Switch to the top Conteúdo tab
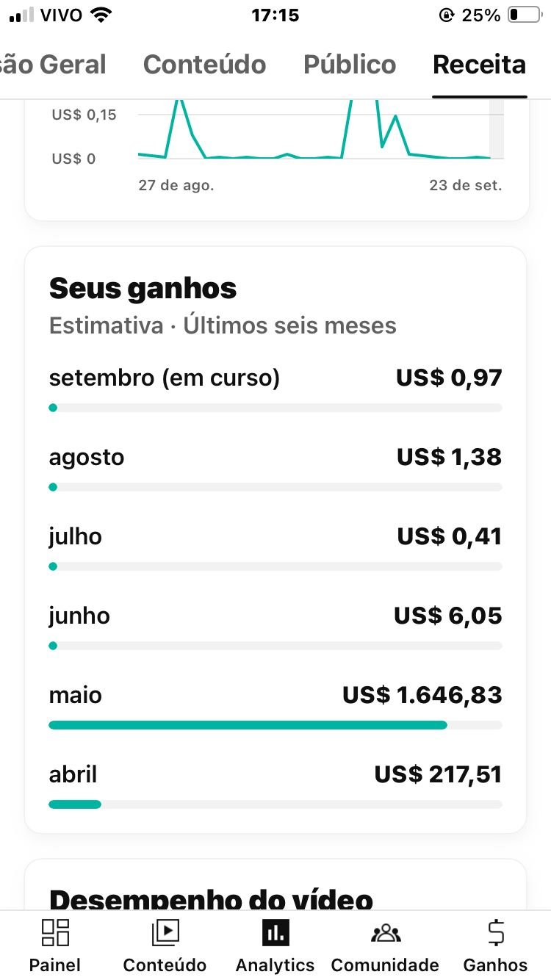The image size is (551, 980). 204,65
